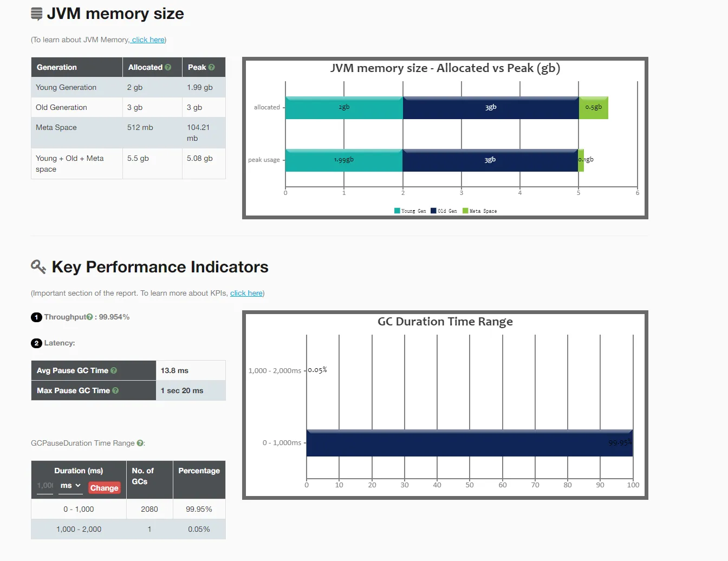
Task: Select the Meta Space row label
Action: pyautogui.click(x=56, y=127)
